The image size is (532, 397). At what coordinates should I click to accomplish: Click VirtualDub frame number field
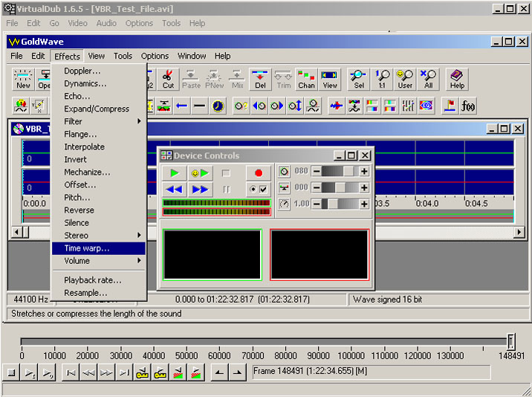tap(372, 372)
